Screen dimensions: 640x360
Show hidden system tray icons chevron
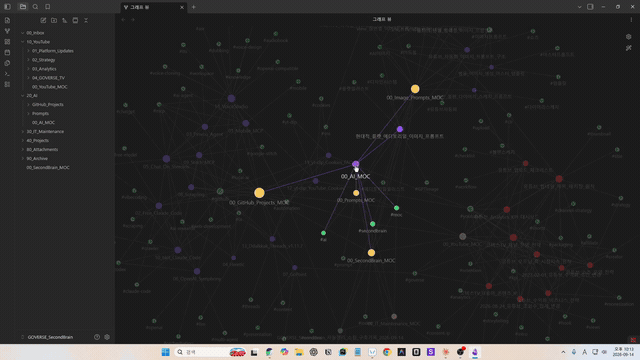pos(563,352)
